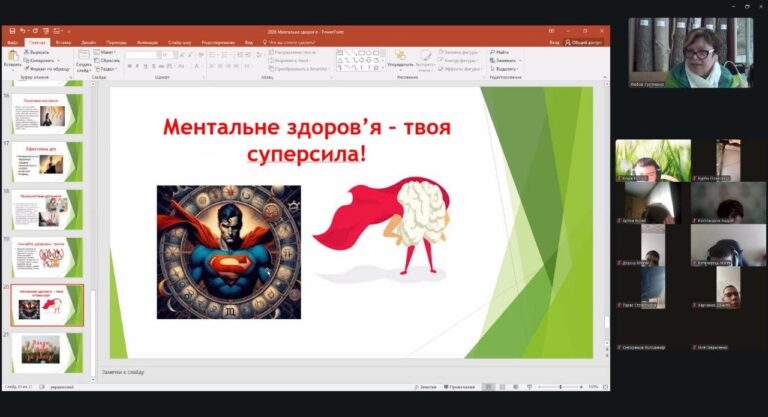The width and height of the screenshot is (768, 417).
Task: Switch to the Slide Show (Слайд-шоу) tab
Action: coord(180,42)
